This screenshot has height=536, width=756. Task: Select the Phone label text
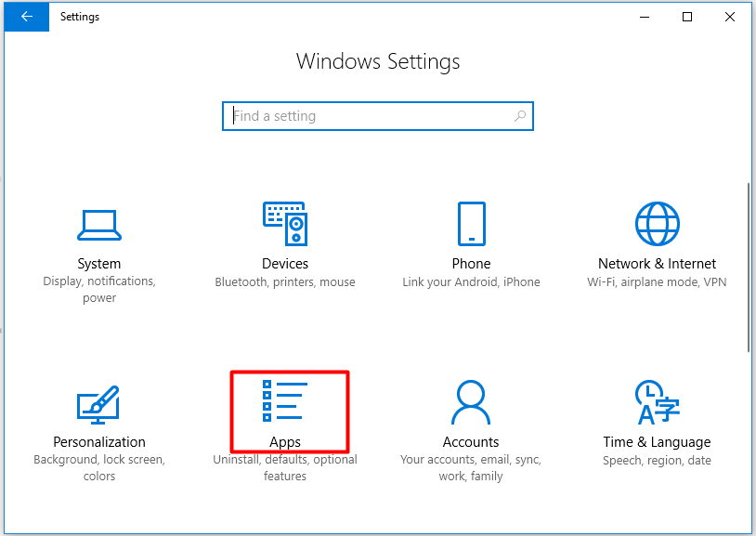click(x=471, y=264)
